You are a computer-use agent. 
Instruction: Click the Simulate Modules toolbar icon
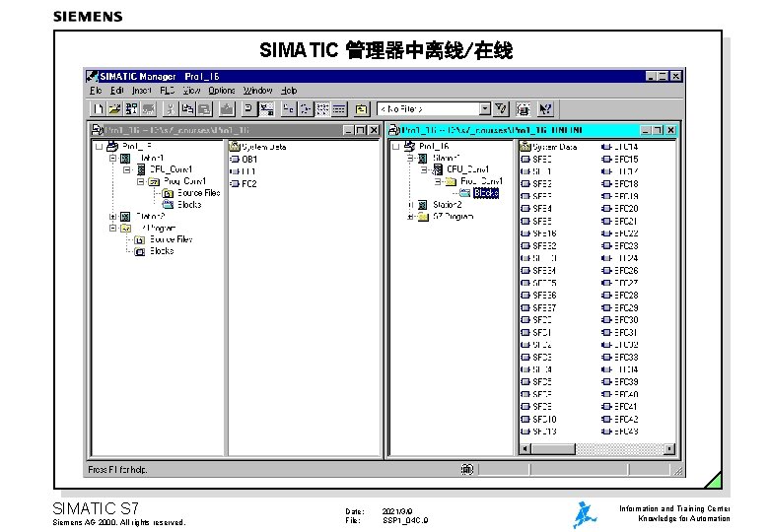click(x=524, y=108)
